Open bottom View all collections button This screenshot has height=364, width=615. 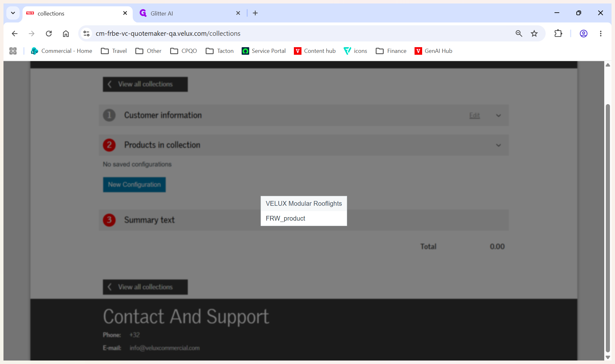click(x=145, y=287)
